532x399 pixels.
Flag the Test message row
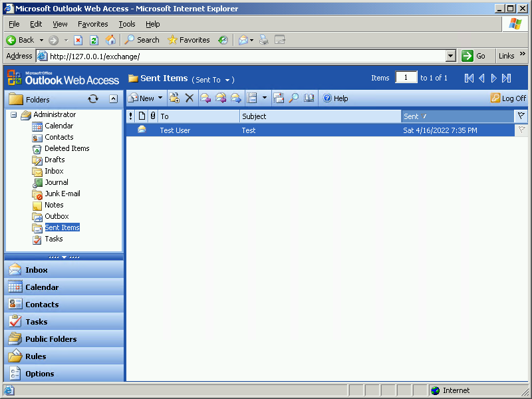click(x=521, y=130)
